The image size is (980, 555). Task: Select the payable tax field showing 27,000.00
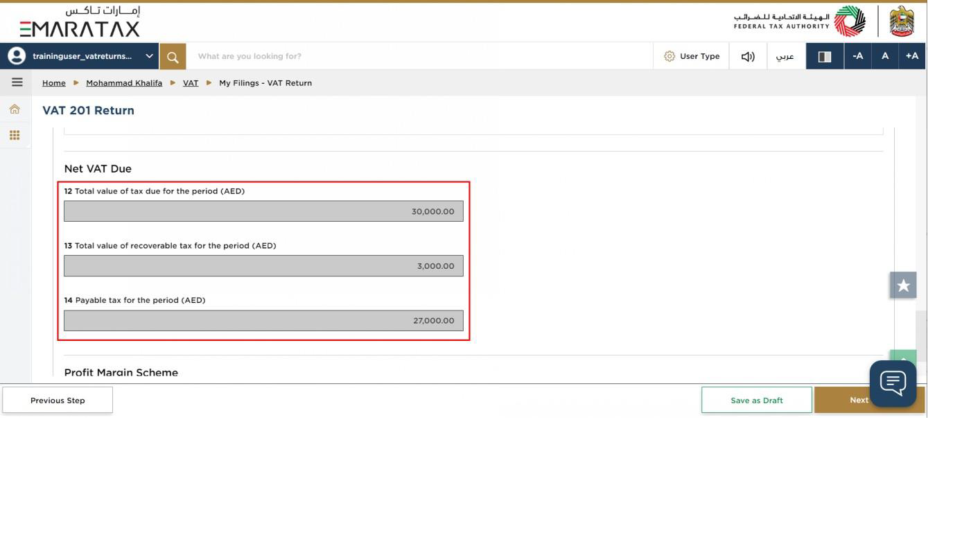click(263, 321)
